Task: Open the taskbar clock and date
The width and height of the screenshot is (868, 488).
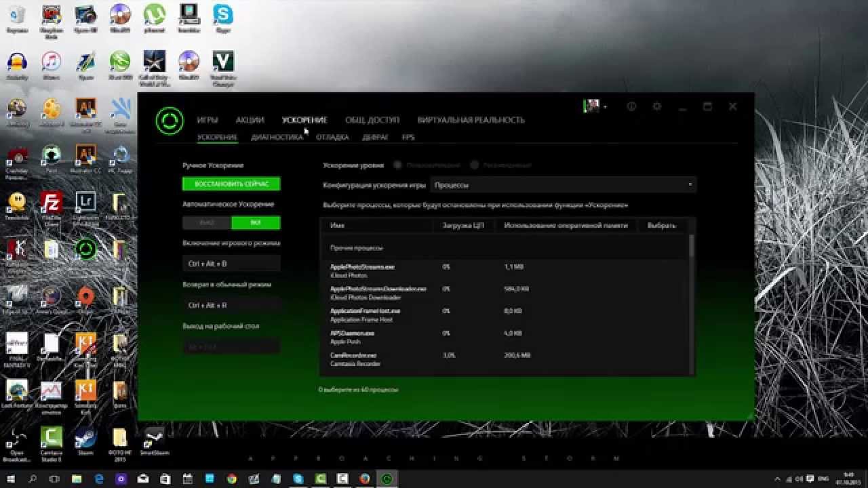Action: point(849,479)
